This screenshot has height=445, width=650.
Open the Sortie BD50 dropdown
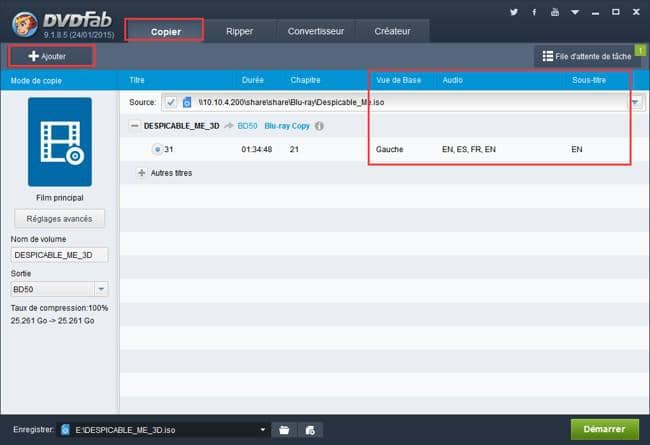(59, 289)
